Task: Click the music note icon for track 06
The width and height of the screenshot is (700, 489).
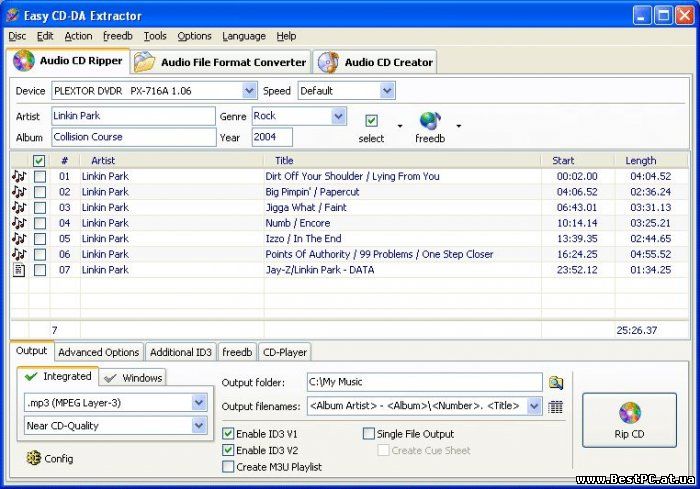Action: click(x=19, y=254)
